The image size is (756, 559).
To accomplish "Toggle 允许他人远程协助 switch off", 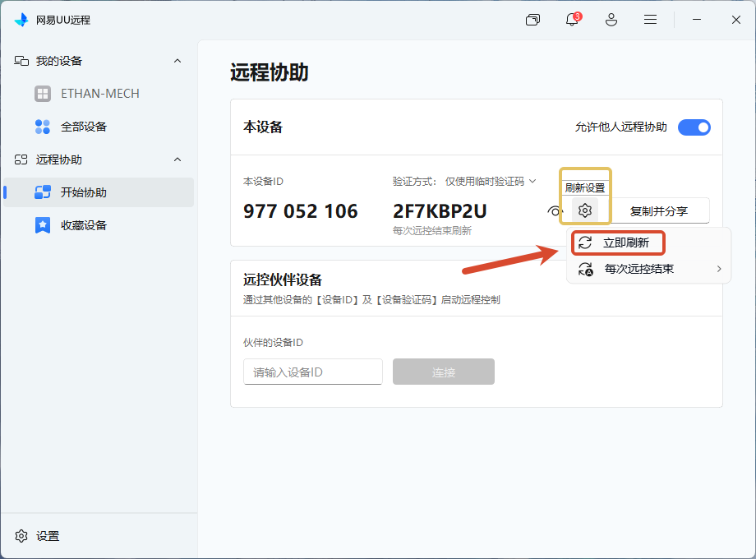I will click(x=694, y=127).
